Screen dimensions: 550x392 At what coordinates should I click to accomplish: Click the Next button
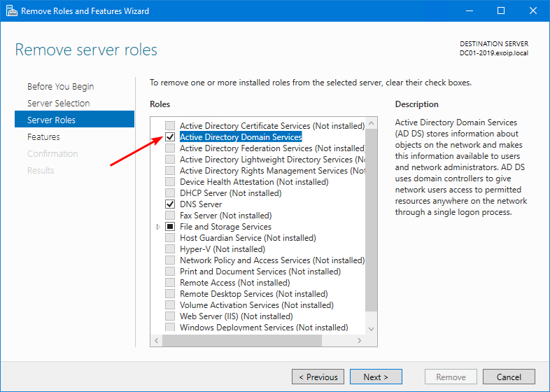376,377
